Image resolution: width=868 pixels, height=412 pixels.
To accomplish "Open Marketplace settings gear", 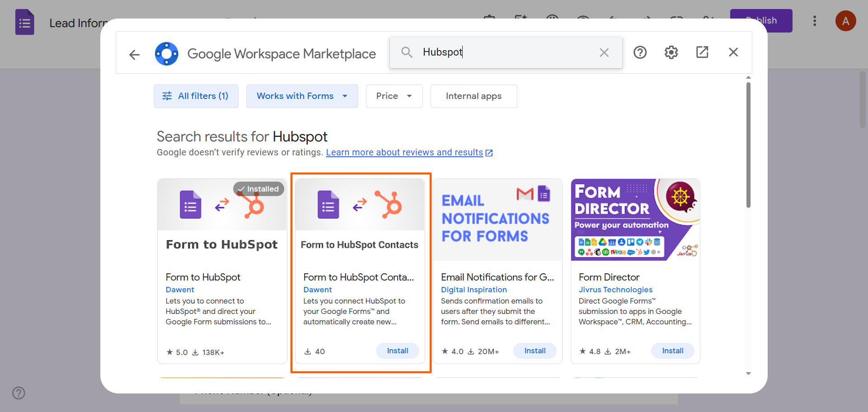I will point(671,52).
